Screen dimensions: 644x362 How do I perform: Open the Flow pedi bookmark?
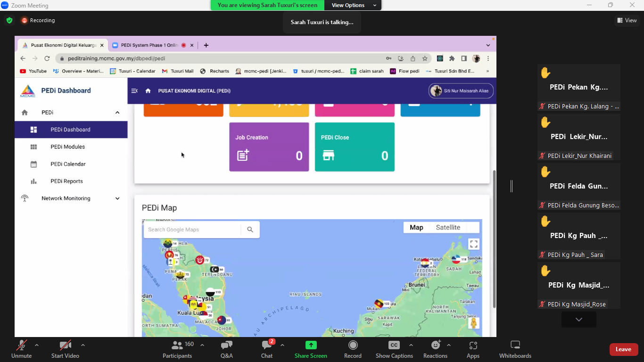tap(405, 71)
